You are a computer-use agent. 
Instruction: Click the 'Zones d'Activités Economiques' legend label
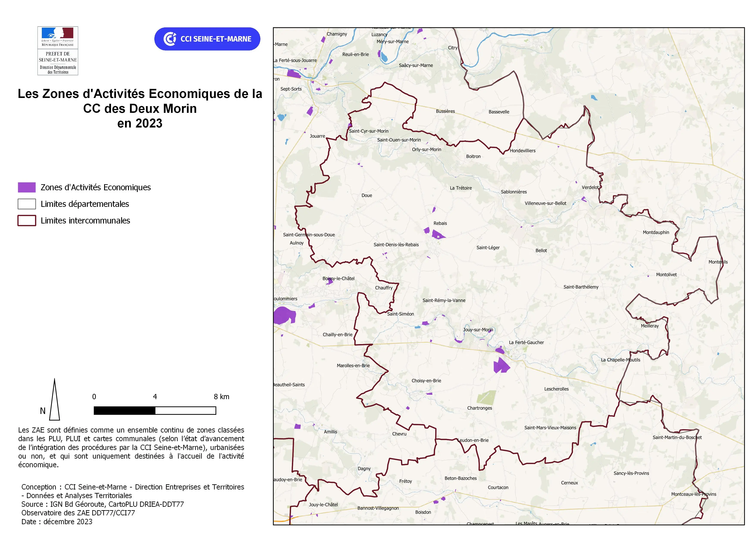click(95, 187)
